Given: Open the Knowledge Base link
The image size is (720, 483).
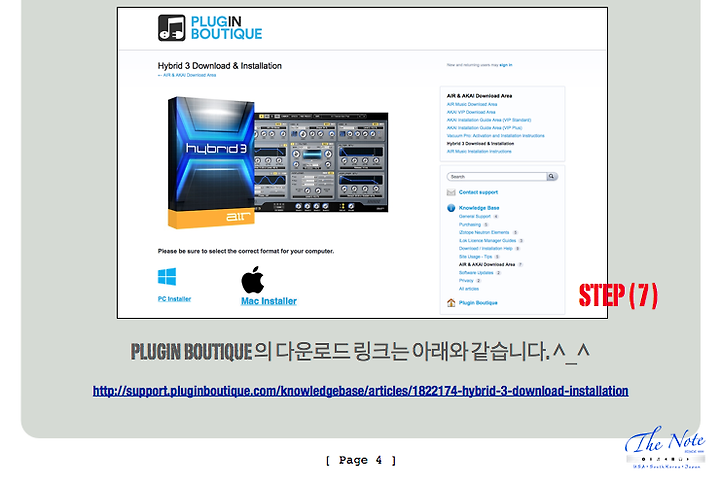Looking at the screenshot, I should click(x=479, y=208).
